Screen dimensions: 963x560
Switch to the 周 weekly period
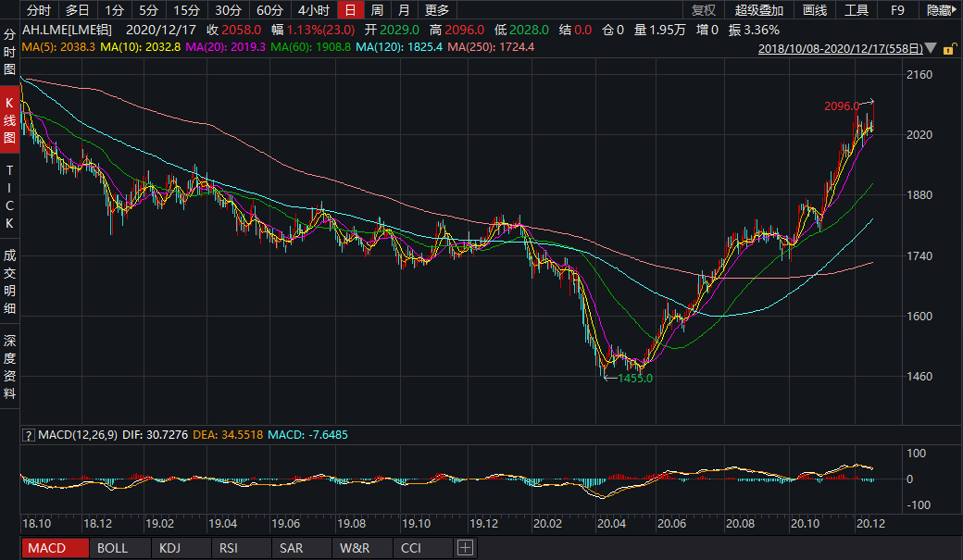377,10
